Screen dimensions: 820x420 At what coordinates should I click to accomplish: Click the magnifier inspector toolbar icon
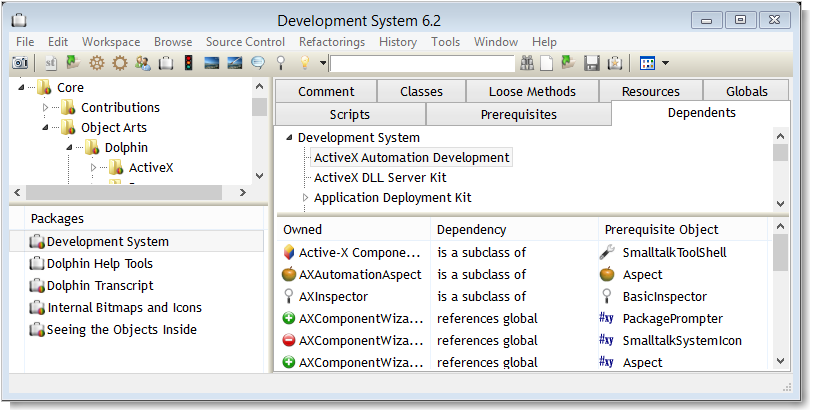[x=281, y=63]
